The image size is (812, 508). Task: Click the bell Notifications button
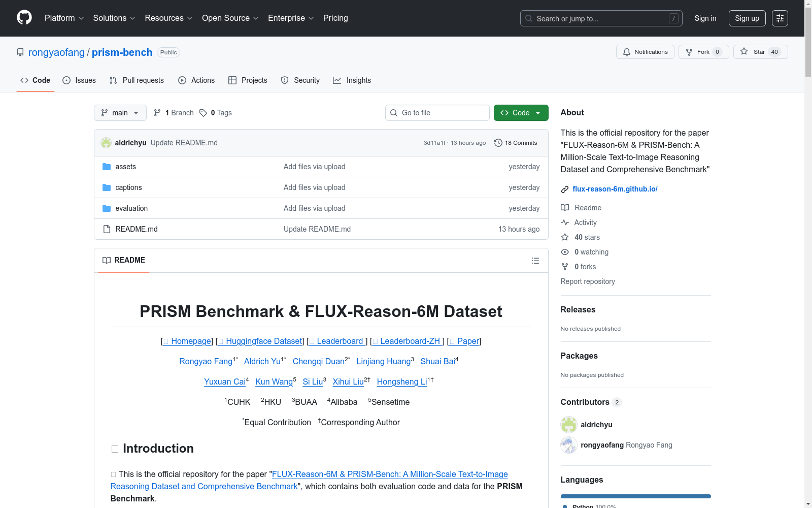pos(645,52)
